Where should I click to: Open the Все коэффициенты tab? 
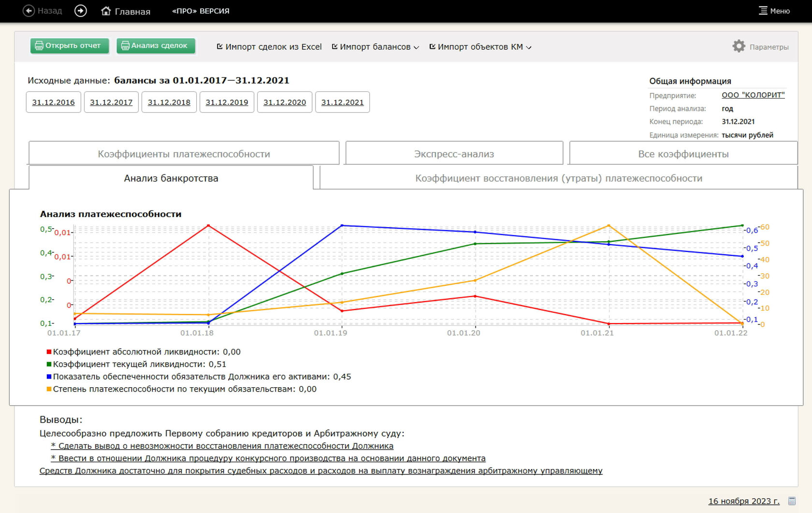(x=683, y=154)
